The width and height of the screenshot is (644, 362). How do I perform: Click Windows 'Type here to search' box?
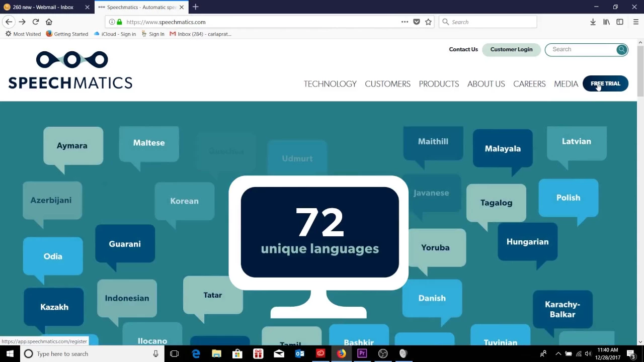coord(93,354)
